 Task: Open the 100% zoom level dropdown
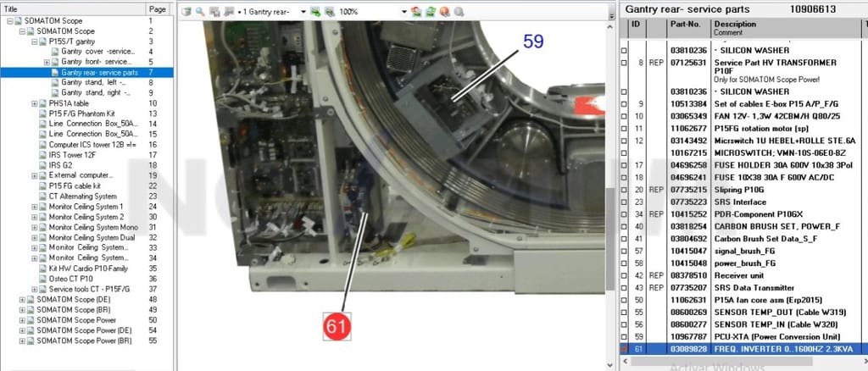[x=404, y=12]
